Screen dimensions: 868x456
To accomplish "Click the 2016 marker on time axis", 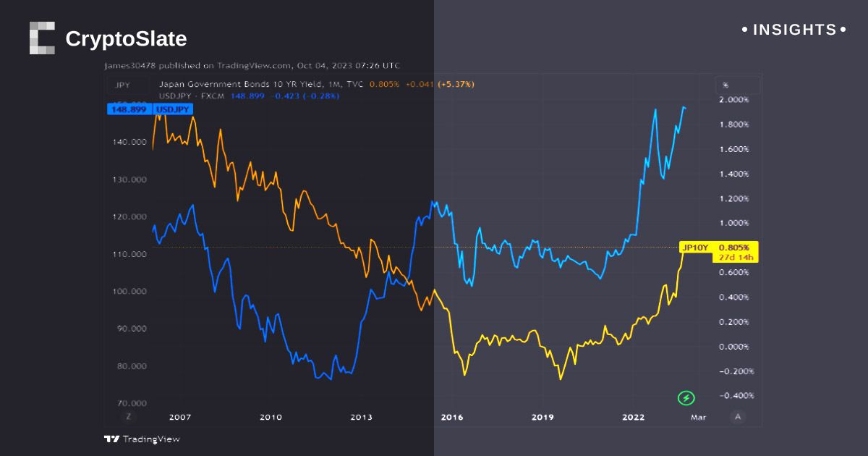I will (x=452, y=417).
